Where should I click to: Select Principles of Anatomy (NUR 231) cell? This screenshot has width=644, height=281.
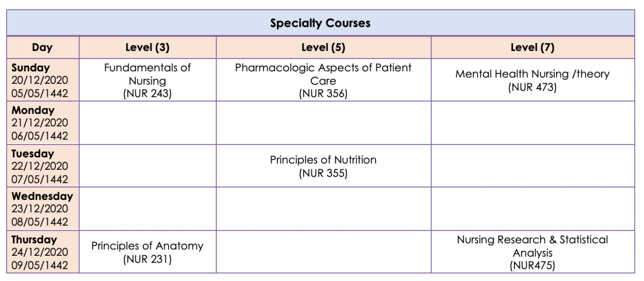[x=148, y=252]
